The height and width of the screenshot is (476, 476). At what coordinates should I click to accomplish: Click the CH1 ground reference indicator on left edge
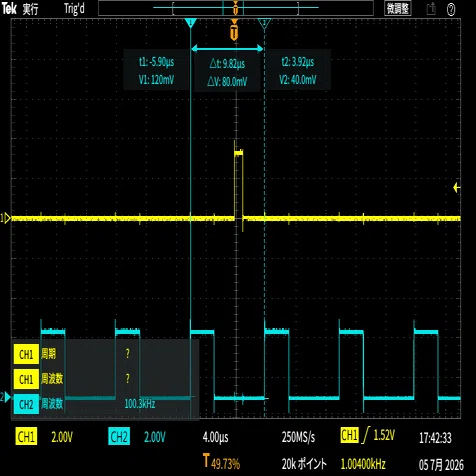tap(6, 218)
